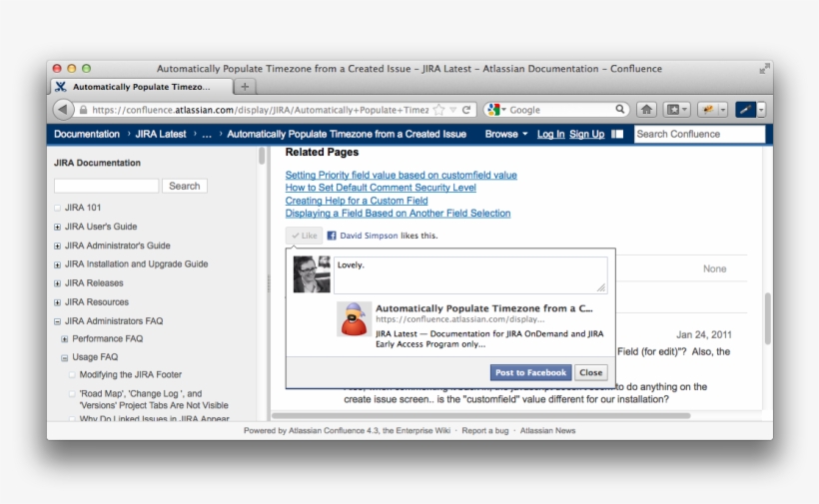Viewport: 819px width, 504px height.
Task: Open dropdown arrow next to pen extension
Action: coord(761,110)
